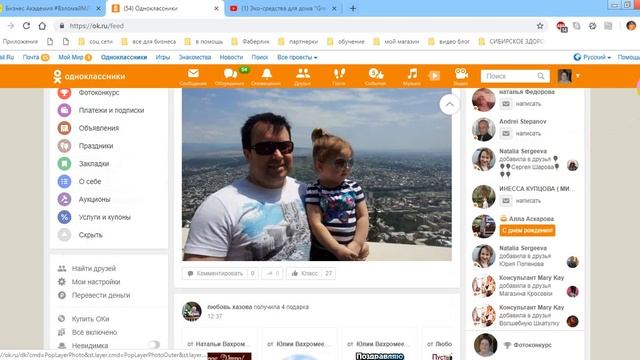Click С днем рождения button for Алла Аскарова
Viewport: 640px width, 360px height.
click(527, 231)
